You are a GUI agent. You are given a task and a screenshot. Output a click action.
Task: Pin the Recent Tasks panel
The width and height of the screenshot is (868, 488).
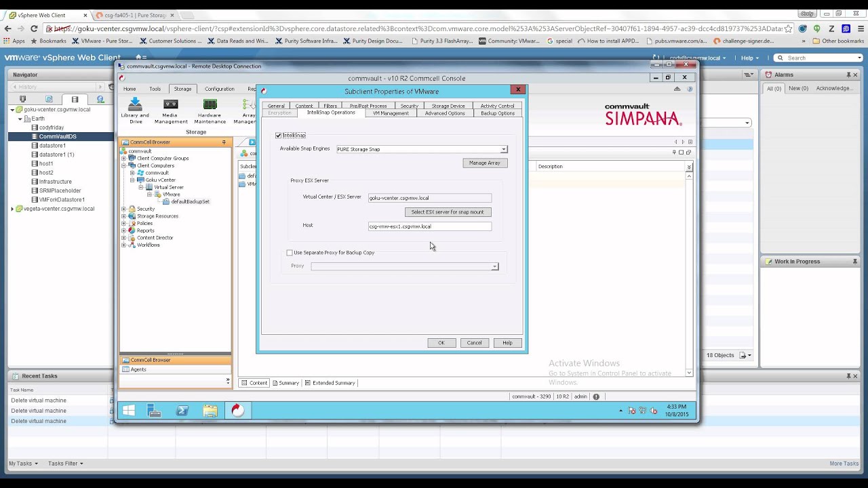click(x=848, y=376)
